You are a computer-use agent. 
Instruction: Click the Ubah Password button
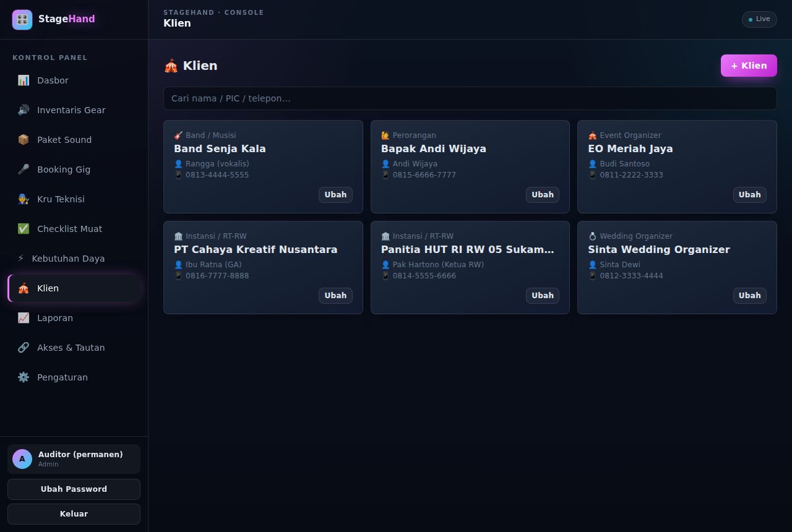(x=74, y=489)
